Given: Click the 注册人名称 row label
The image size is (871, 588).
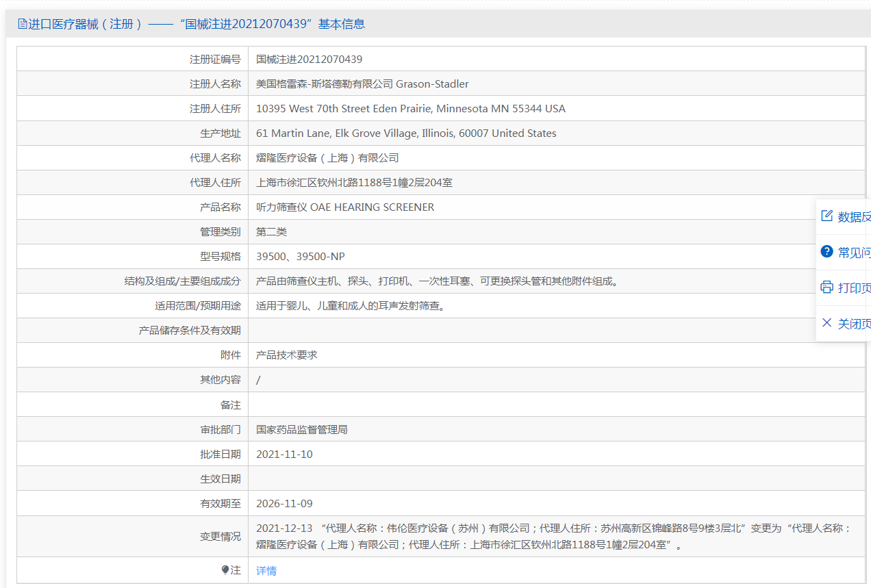Looking at the screenshot, I should tap(215, 84).
